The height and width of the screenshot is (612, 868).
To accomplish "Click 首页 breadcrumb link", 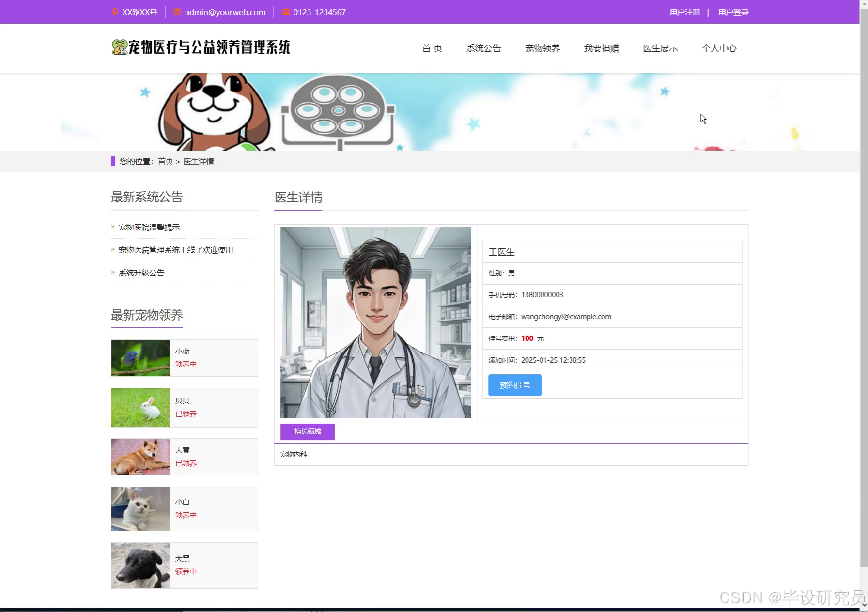I will click(x=165, y=161).
